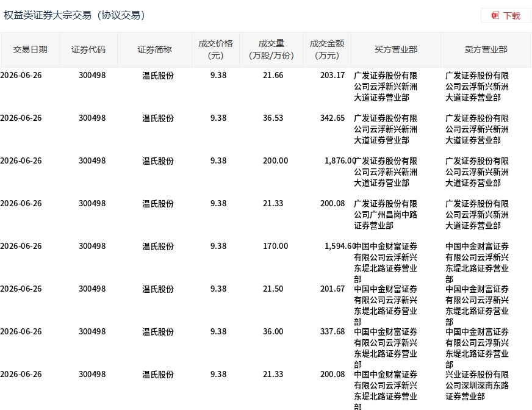532x410 pixels.
Task: Click the 成交价格(元) column header
Action: pyautogui.click(x=215, y=49)
